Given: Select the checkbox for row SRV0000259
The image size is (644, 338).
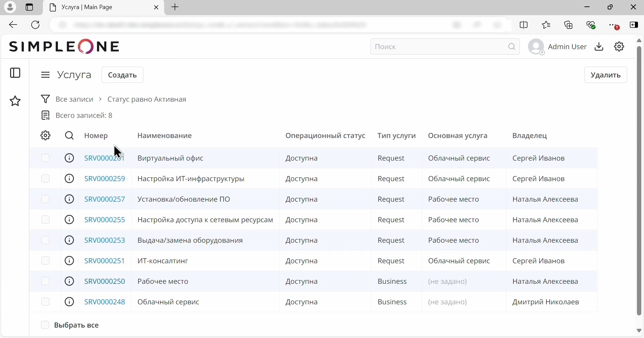Looking at the screenshot, I should point(45,178).
